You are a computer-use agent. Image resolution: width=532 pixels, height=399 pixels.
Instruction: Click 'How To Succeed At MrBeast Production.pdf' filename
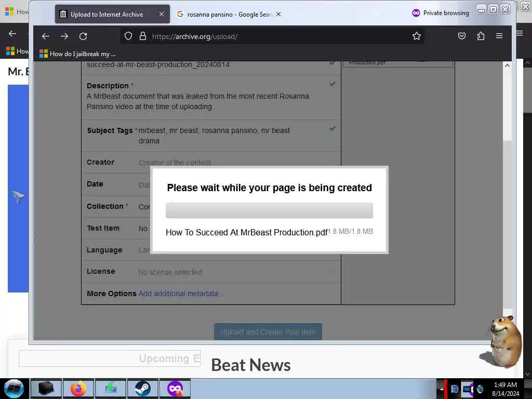point(247,232)
